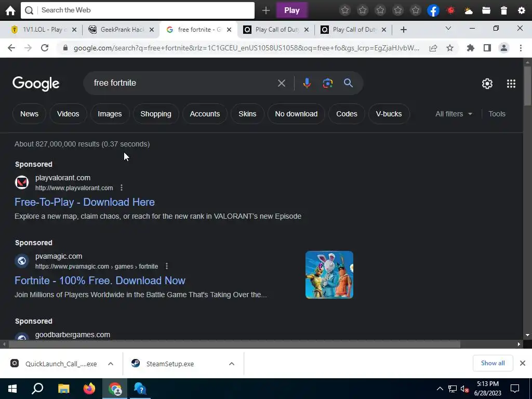Select the Skins filter chip
The image size is (532, 399).
coord(247,114)
